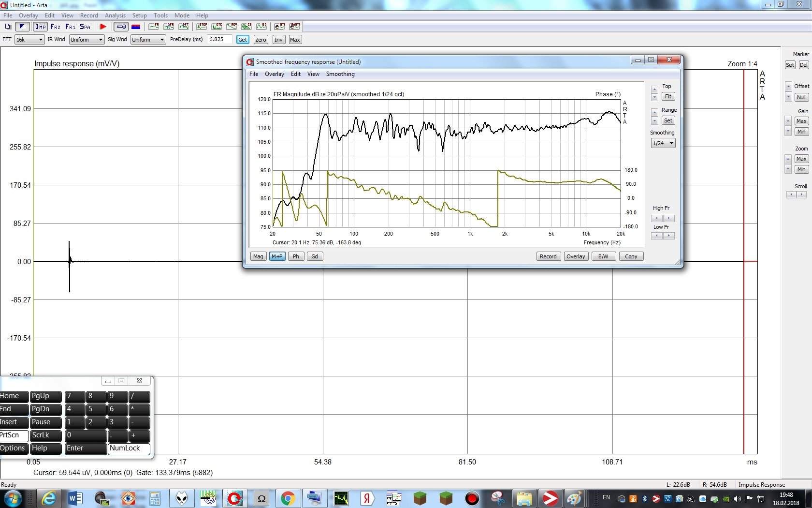Open the Smoothing 1/24 dropdown
The width and height of the screenshot is (812, 508).
(x=663, y=143)
